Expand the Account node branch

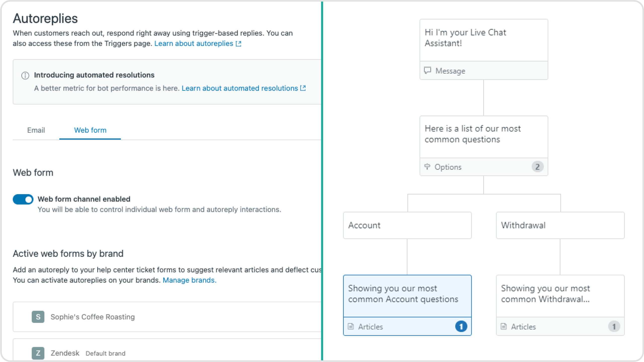[407, 225]
